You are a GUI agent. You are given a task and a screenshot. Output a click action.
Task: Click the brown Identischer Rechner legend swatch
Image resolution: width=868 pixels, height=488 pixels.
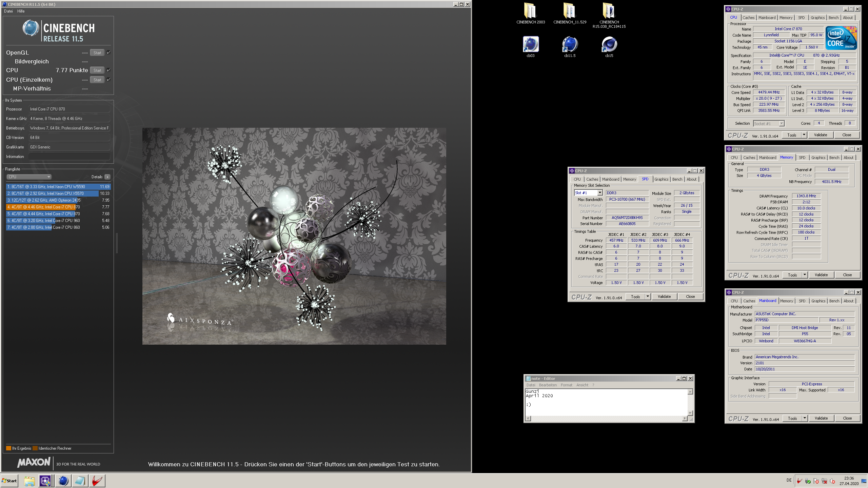click(x=35, y=448)
